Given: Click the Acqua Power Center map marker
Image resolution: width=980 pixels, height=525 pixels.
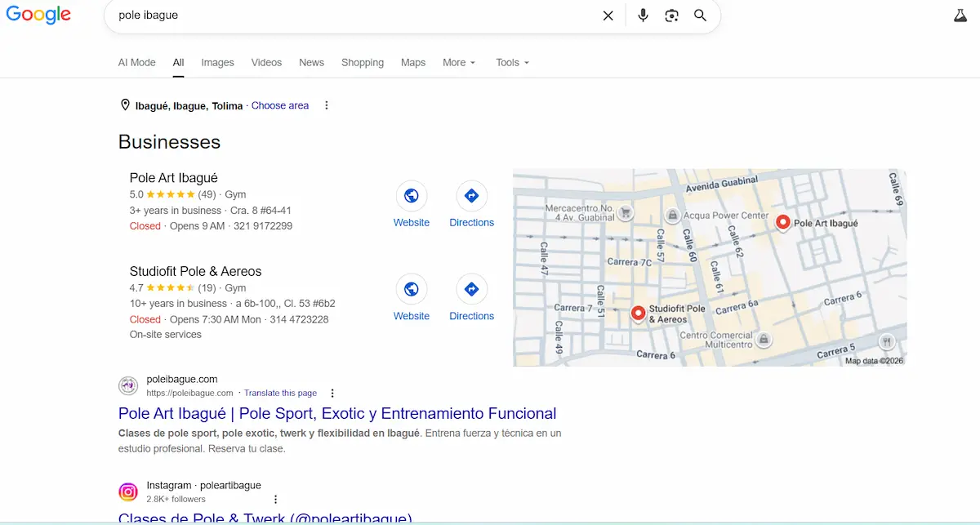Looking at the screenshot, I should pyautogui.click(x=672, y=216).
